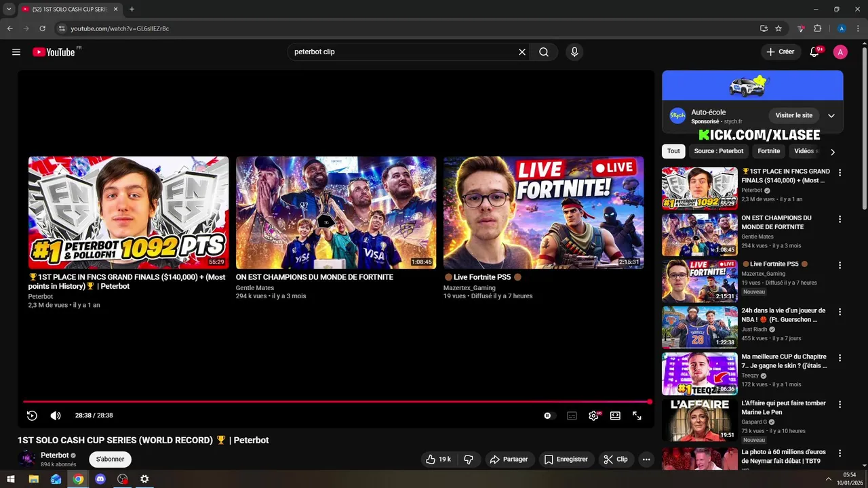
Task: Dislike the video with thumbs down
Action: [469, 460]
